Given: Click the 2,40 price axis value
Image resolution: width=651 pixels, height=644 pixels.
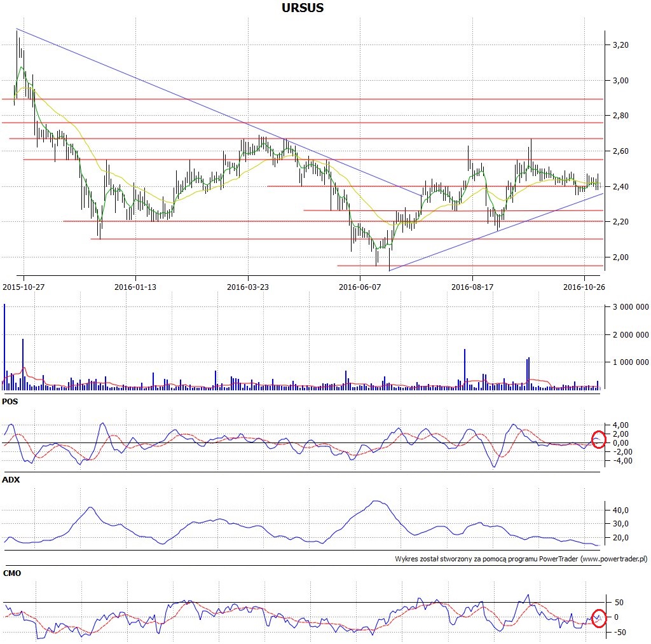Looking at the screenshot, I should pyautogui.click(x=620, y=187).
